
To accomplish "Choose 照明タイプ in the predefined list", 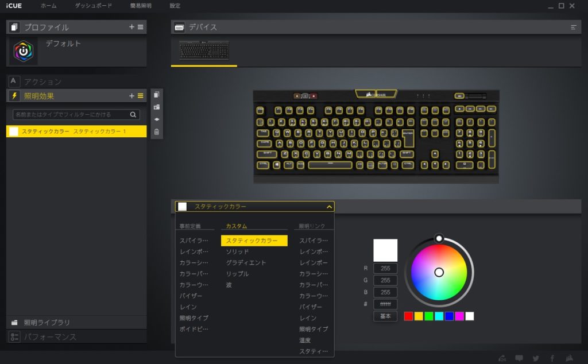I will (x=194, y=318).
